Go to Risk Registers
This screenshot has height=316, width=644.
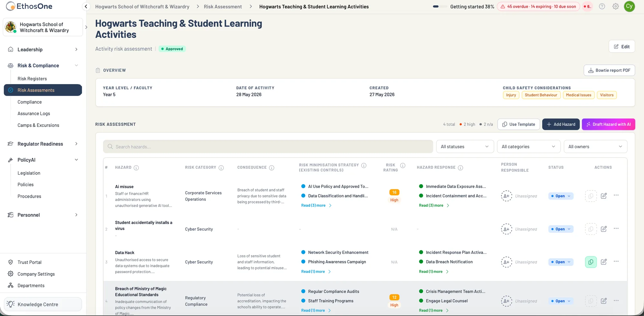(32, 79)
